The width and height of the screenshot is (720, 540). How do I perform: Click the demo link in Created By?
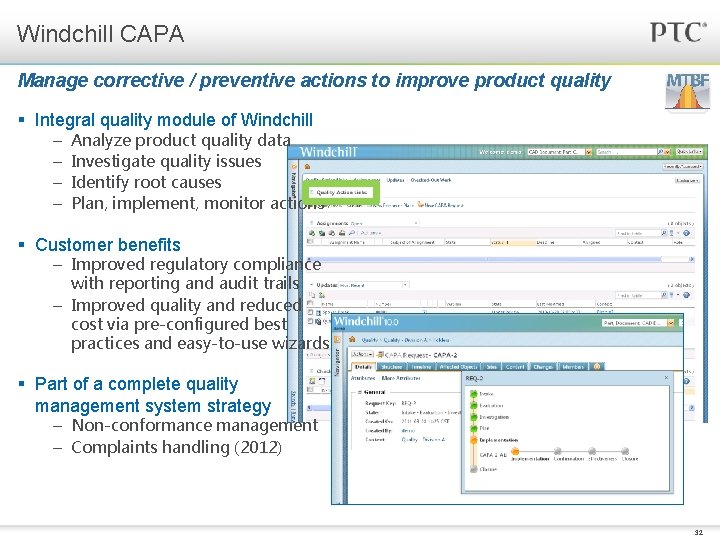coord(408,431)
